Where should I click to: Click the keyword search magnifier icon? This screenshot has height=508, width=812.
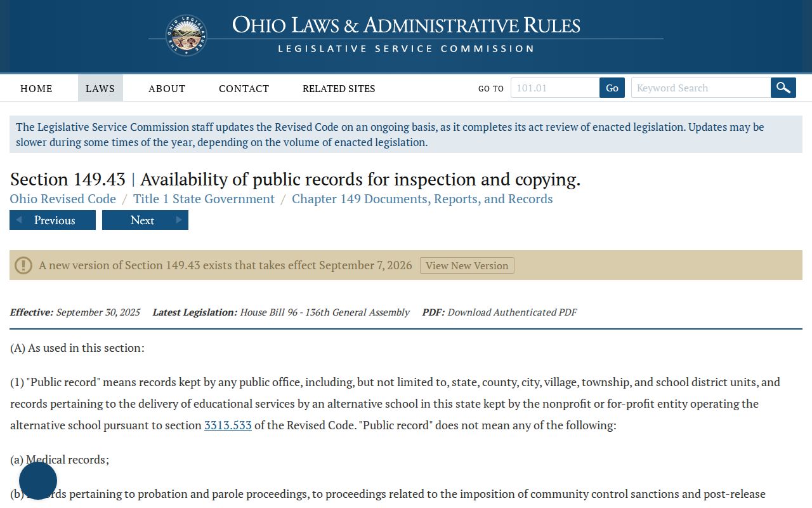783,88
